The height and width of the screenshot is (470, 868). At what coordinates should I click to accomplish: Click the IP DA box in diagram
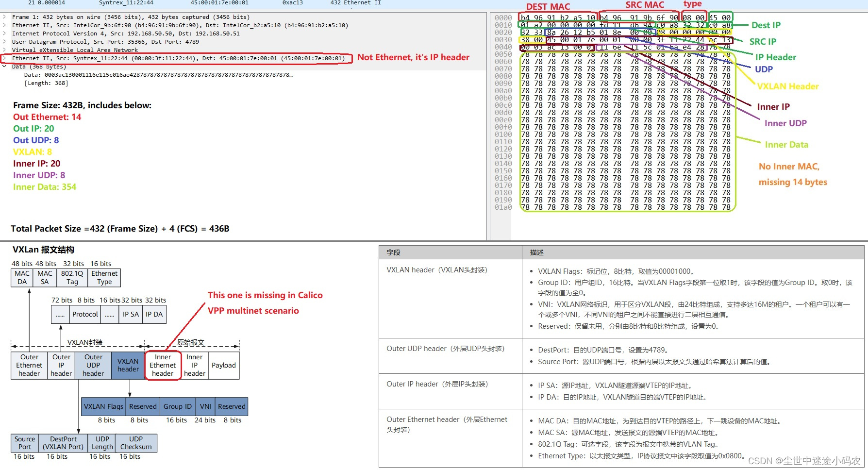click(154, 314)
